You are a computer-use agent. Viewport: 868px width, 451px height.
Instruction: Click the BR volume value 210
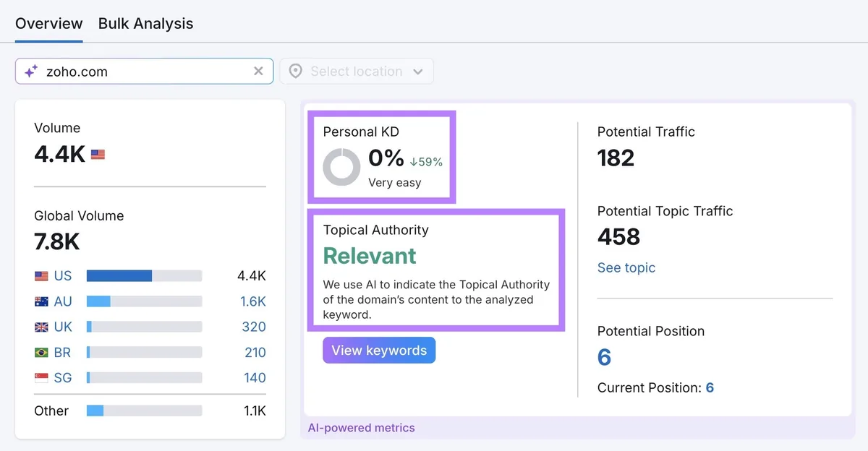[x=255, y=352]
